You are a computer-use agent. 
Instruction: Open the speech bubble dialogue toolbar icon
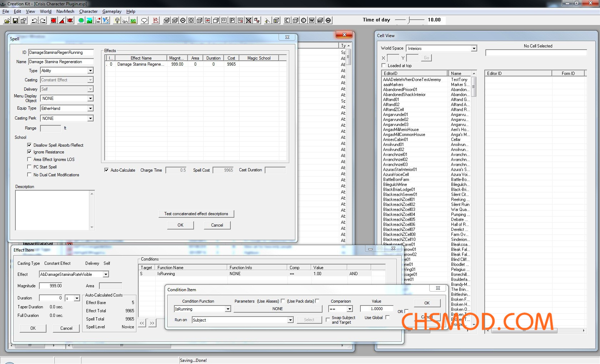(x=144, y=20)
